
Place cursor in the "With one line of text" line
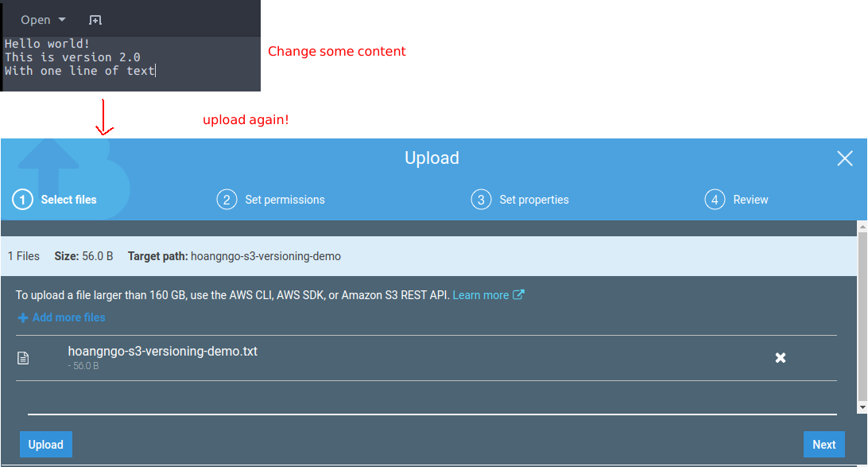coord(79,71)
